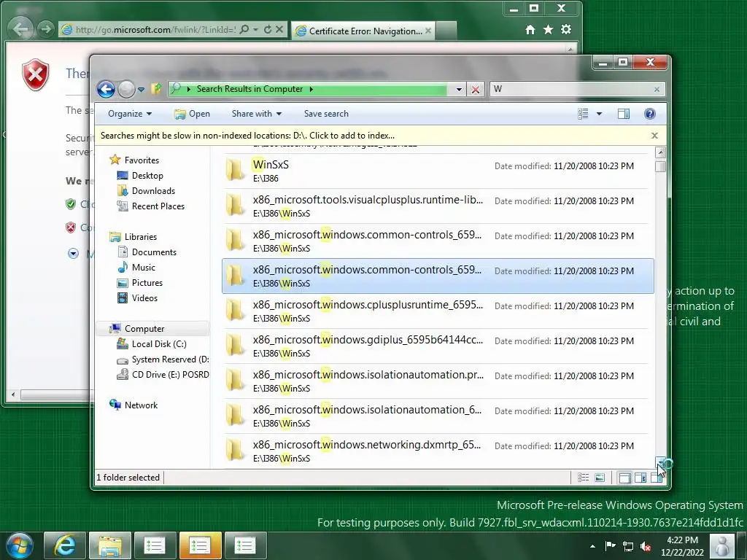The height and width of the screenshot is (560, 747).
Task: Focus the search input containing W
Action: click(570, 89)
